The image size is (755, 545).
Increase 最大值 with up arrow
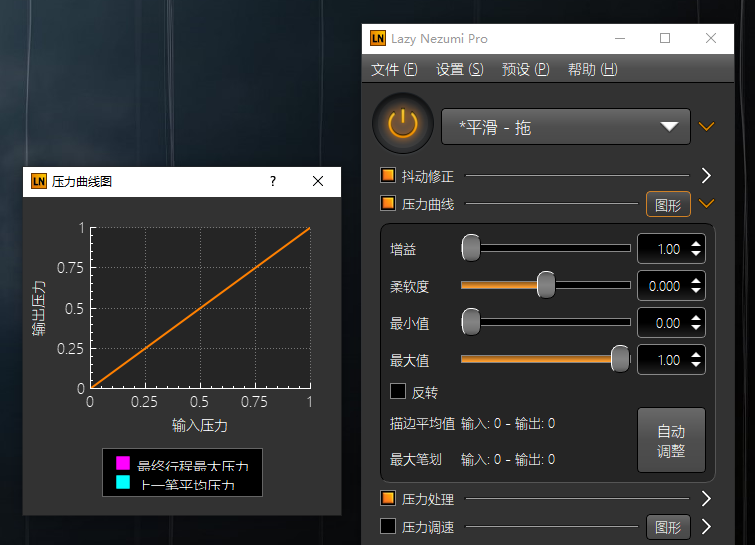coord(696,355)
